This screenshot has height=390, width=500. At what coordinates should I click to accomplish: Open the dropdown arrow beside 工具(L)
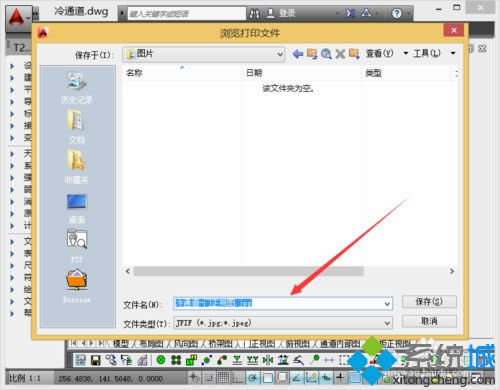coord(453,53)
